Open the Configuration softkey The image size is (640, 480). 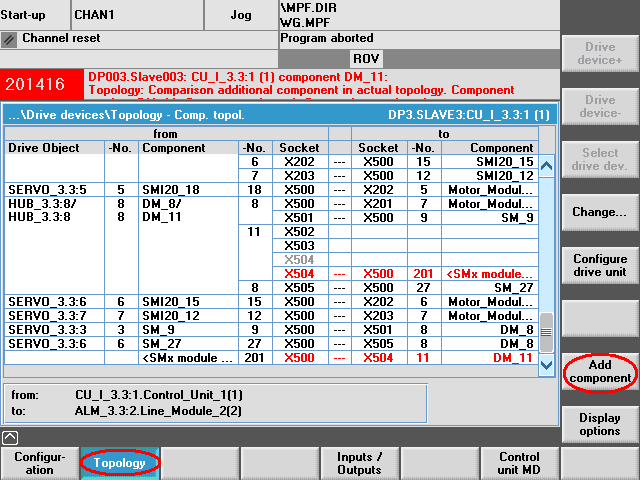pyautogui.click(x=40, y=463)
